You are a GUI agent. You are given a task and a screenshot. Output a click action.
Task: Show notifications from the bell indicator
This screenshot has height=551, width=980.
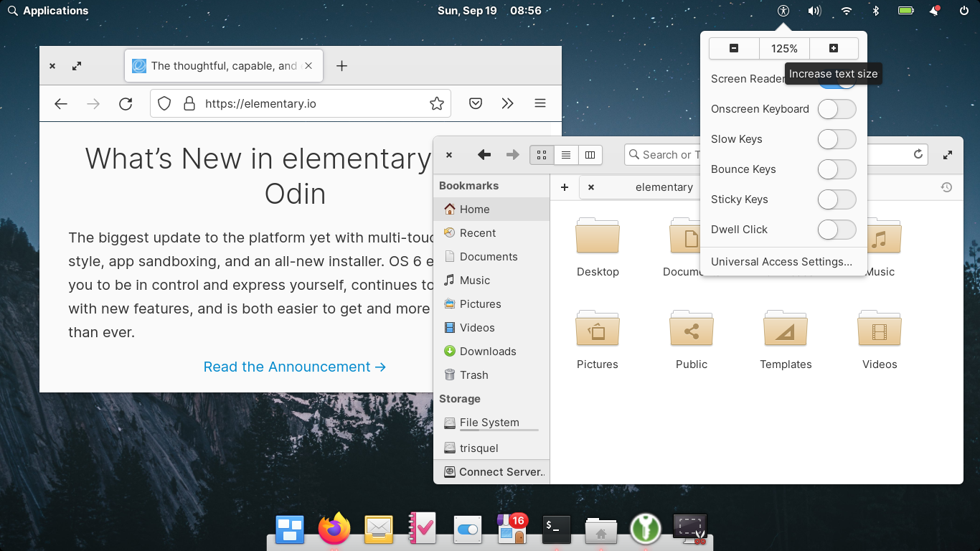[x=934, y=11]
